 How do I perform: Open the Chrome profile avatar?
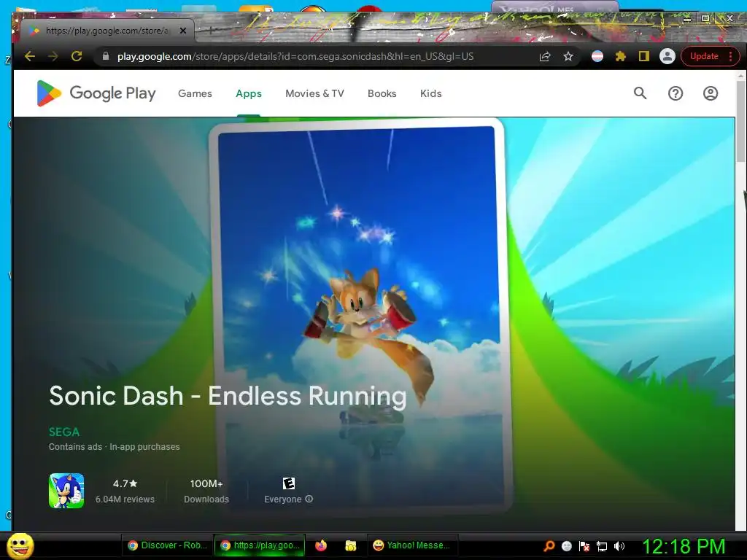click(667, 56)
